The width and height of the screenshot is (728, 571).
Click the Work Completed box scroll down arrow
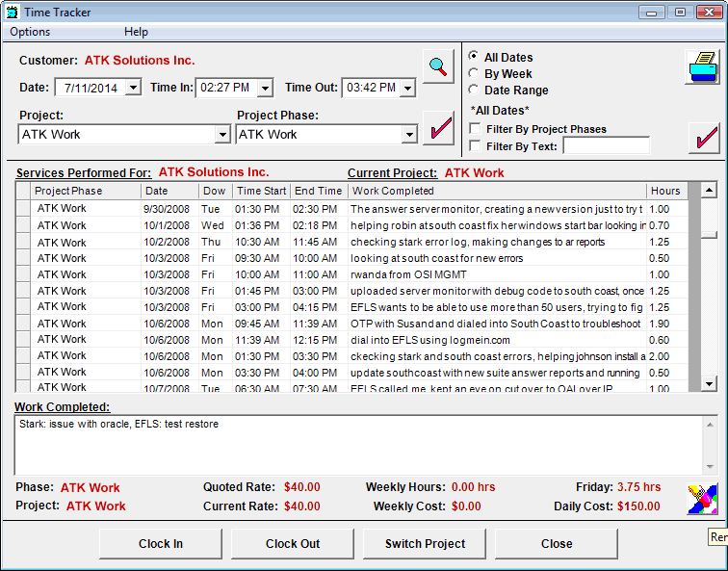(710, 467)
